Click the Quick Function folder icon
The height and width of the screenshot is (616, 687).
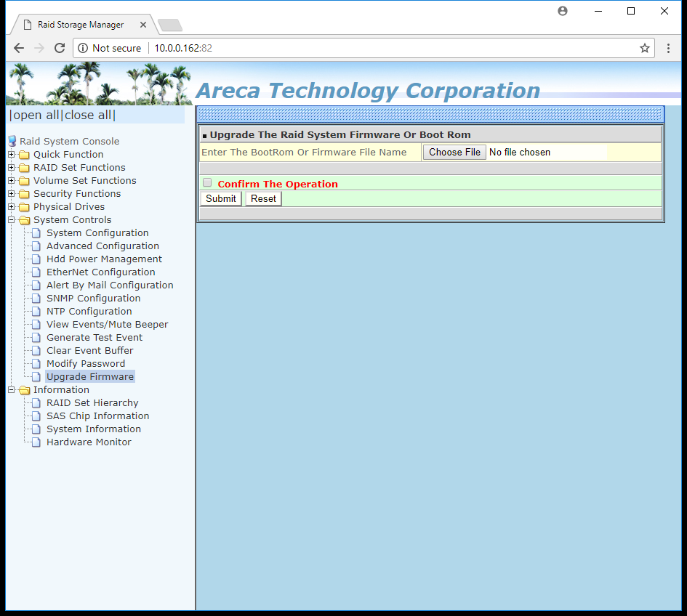click(25, 155)
